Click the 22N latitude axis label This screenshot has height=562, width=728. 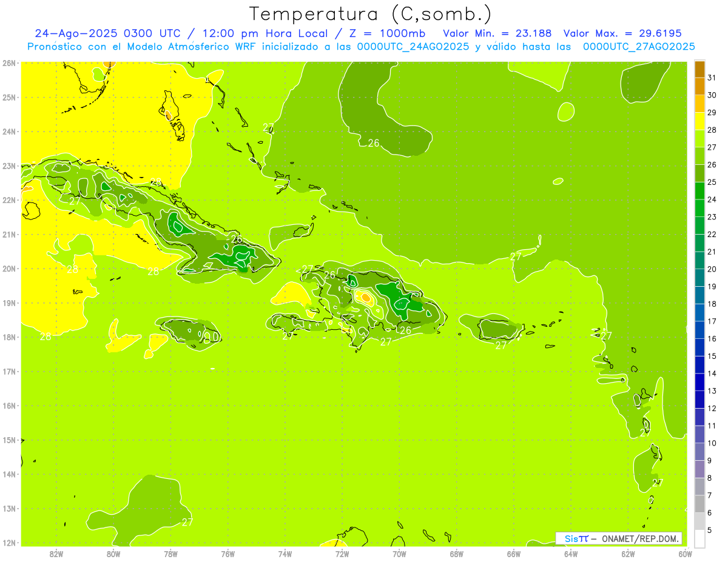(9, 200)
